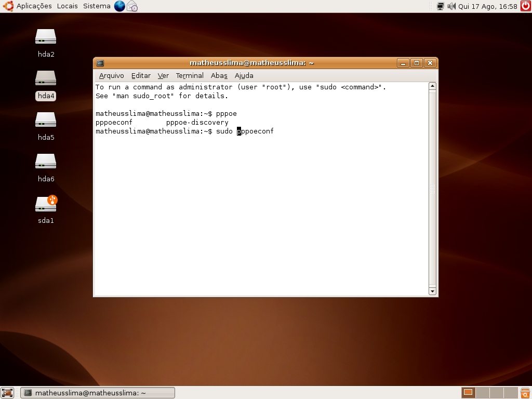Select the sda1 USB drive icon
532x399 pixels.
point(46,204)
